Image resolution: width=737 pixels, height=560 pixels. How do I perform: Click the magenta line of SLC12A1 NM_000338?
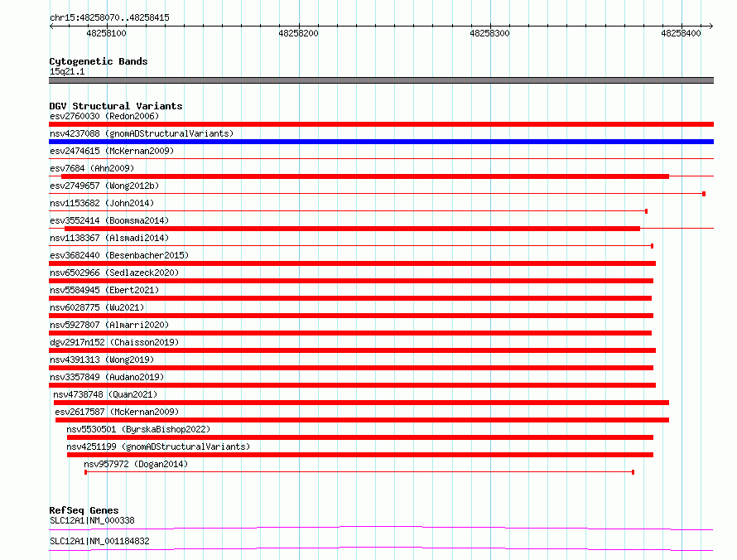click(x=381, y=528)
